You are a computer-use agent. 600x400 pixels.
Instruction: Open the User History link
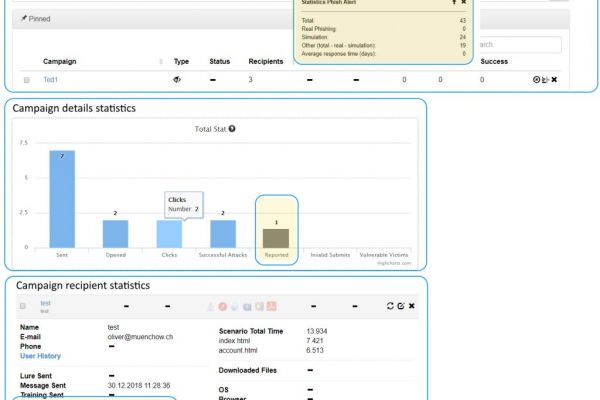(40, 355)
